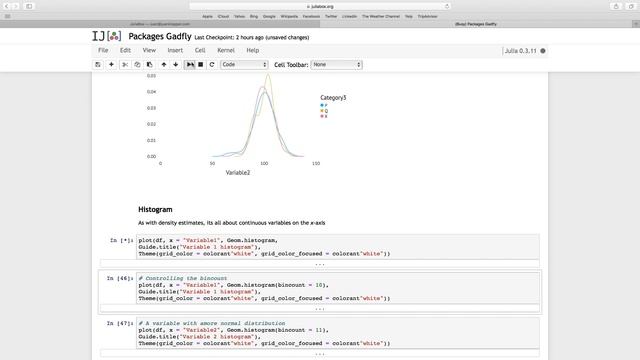Open the Cell Toolbar None dropdown
The width and height of the screenshot is (640, 360).
pyautogui.click(x=336, y=64)
